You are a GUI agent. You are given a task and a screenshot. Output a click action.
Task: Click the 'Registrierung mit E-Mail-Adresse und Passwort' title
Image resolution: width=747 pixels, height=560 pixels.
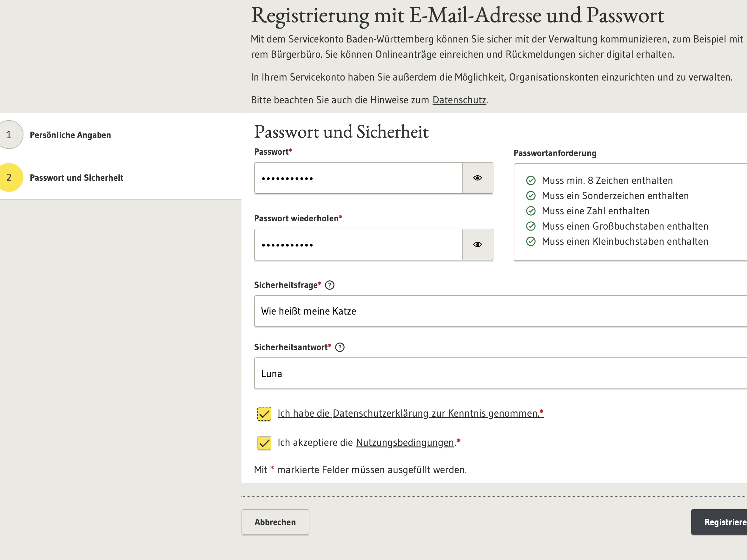[458, 15]
